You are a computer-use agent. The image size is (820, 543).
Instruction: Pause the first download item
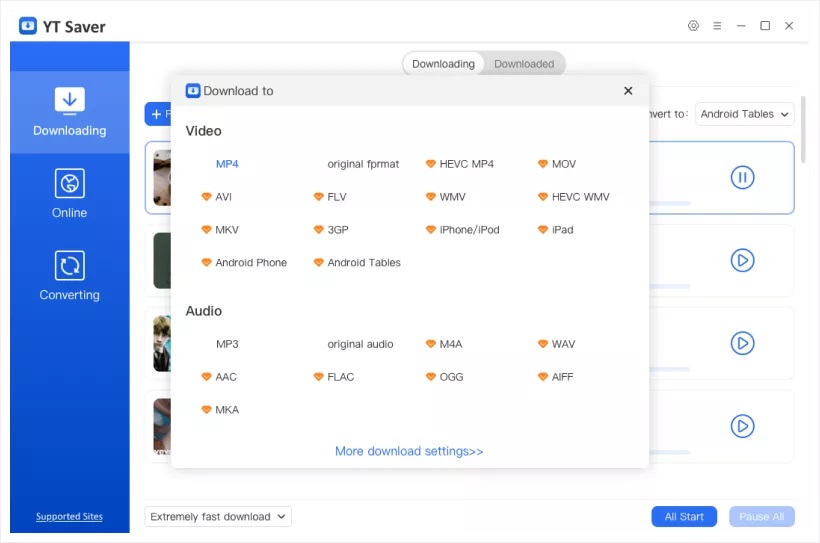click(x=742, y=177)
